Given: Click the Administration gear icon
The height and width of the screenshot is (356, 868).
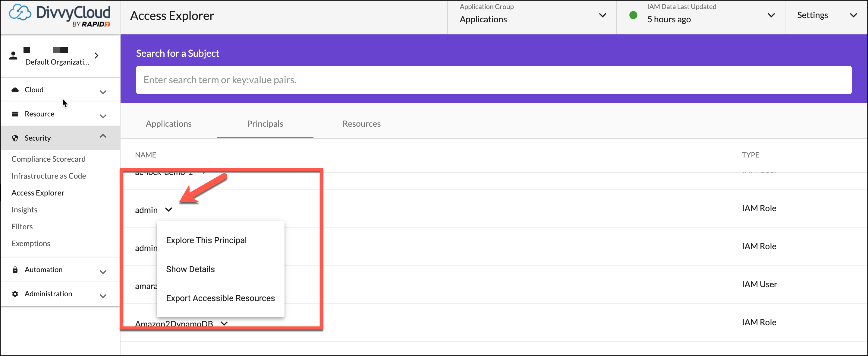Looking at the screenshot, I should [x=15, y=294].
